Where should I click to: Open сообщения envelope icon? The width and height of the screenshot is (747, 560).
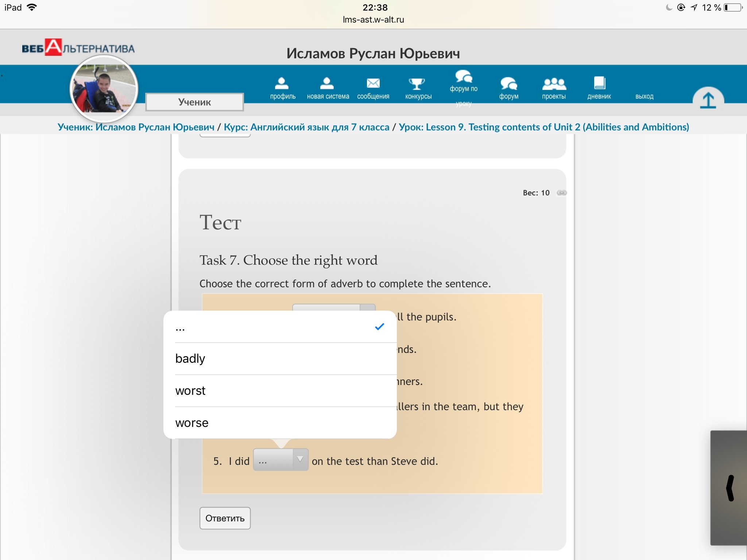pos(373,83)
